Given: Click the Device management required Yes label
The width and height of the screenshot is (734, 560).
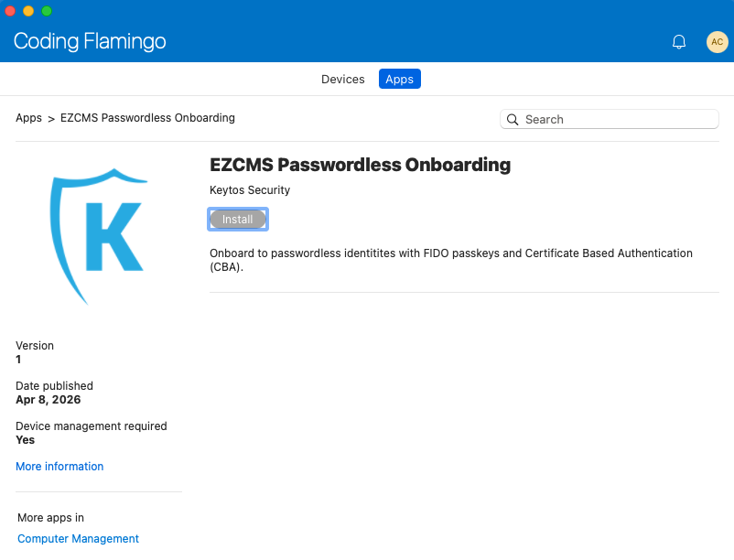Looking at the screenshot, I should [x=23, y=439].
